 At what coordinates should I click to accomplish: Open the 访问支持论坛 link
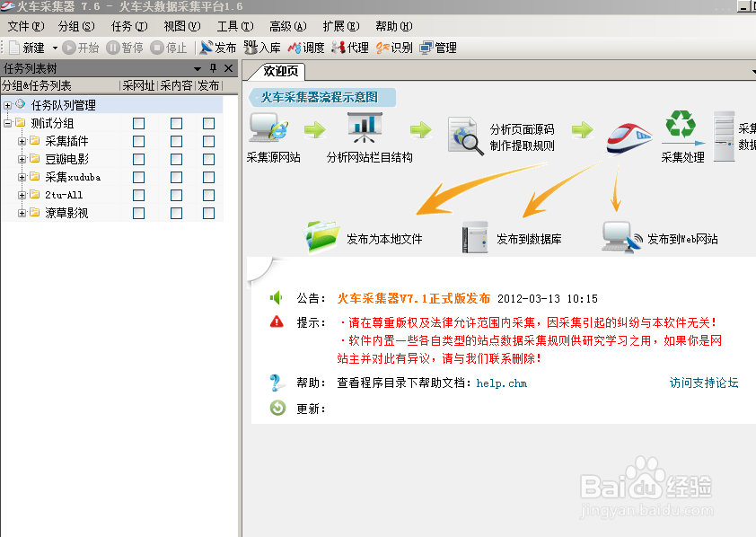[x=704, y=383]
